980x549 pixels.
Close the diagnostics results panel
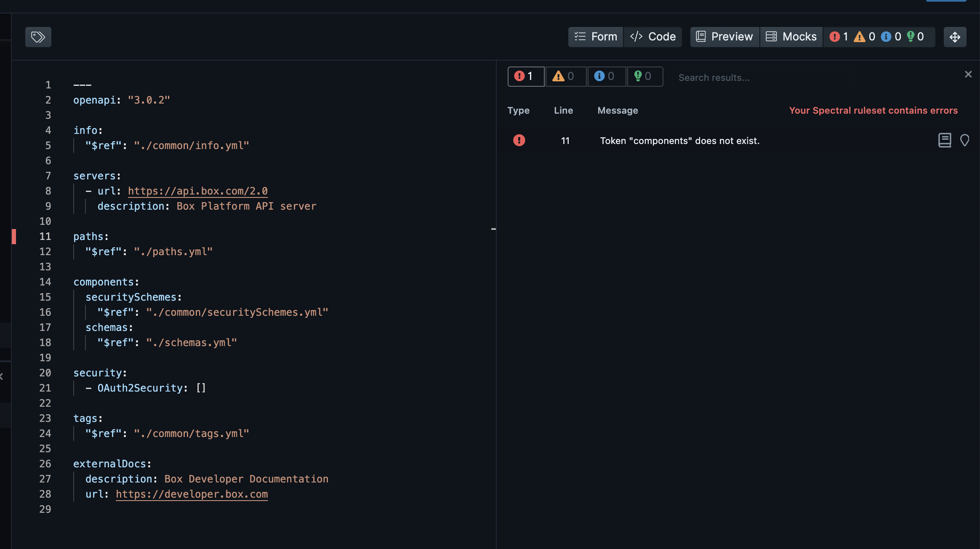click(968, 75)
